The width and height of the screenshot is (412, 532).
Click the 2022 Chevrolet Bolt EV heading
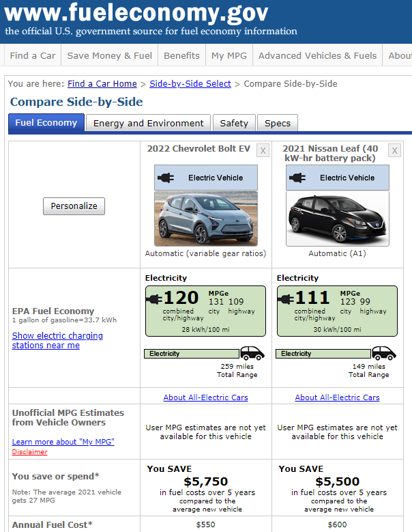click(198, 149)
